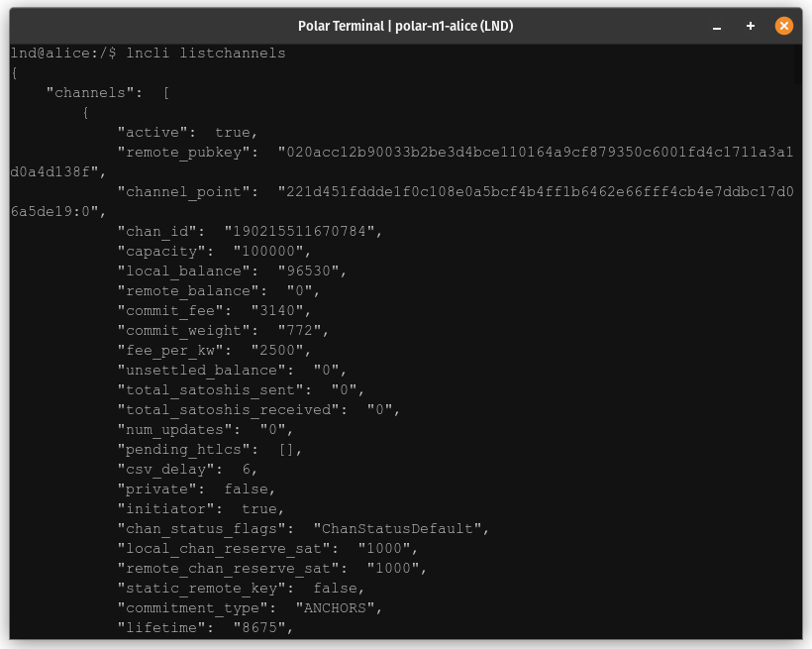812x649 pixels.
Task: Click the plus button to open new tab
Action: pyautogui.click(x=750, y=26)
